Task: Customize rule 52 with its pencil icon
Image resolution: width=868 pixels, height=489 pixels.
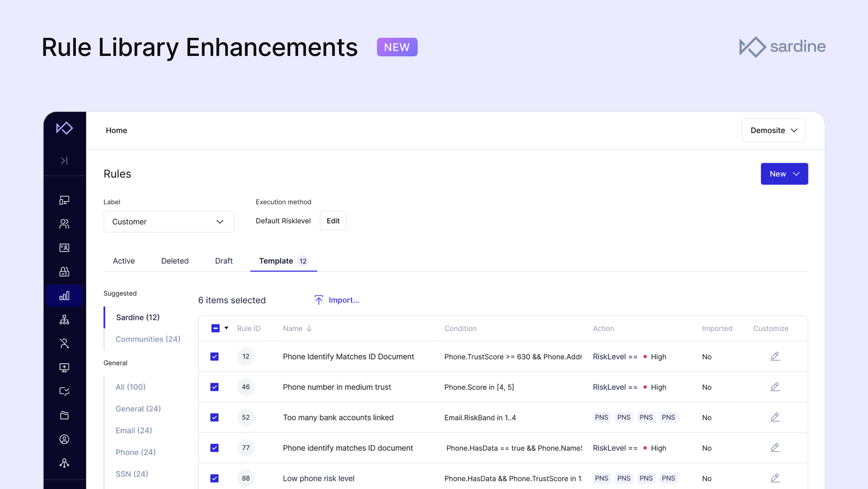Action: pos(775,417)
